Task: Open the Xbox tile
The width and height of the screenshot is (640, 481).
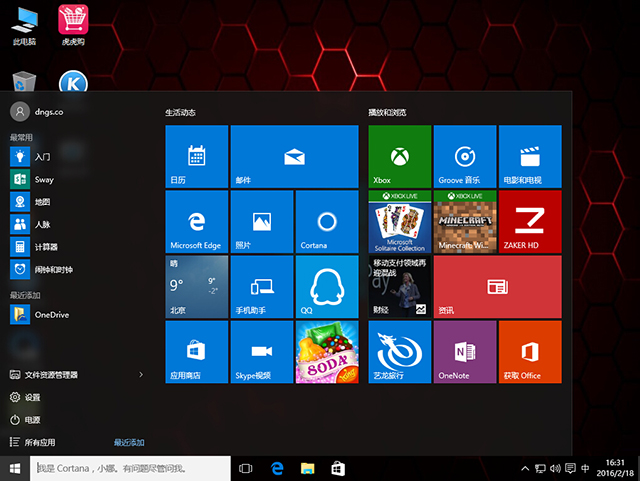Action: tap(399, 156)
